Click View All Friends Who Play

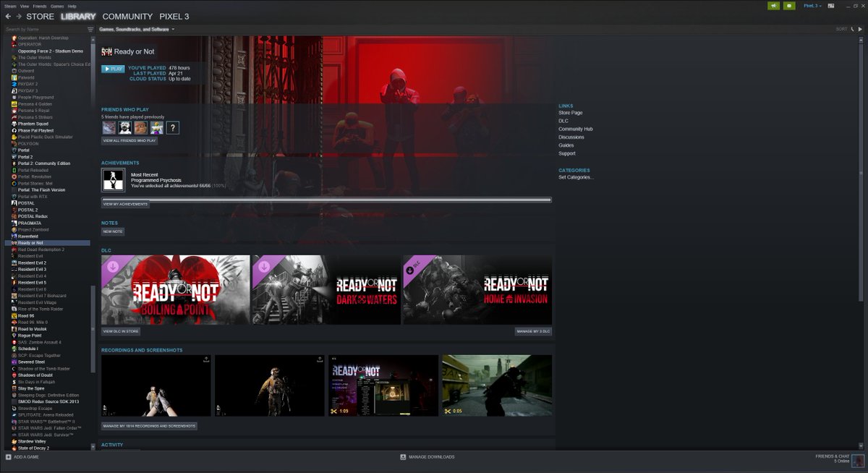tap(129, 141)
